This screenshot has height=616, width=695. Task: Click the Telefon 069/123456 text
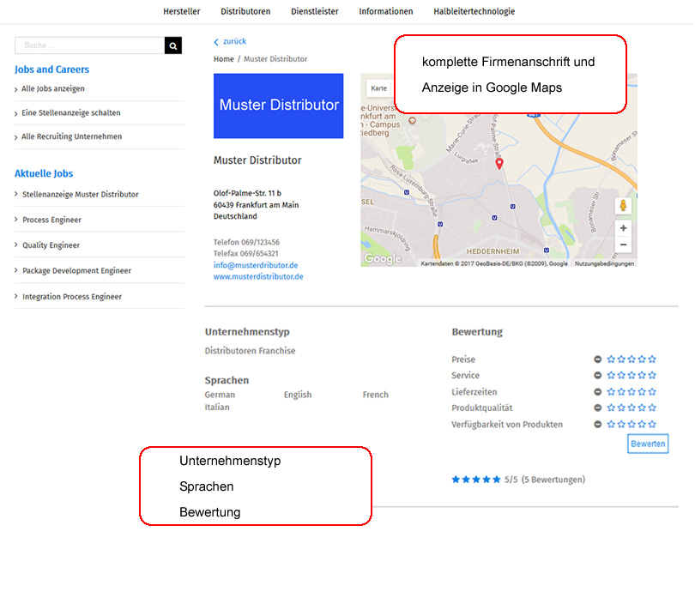246,243
